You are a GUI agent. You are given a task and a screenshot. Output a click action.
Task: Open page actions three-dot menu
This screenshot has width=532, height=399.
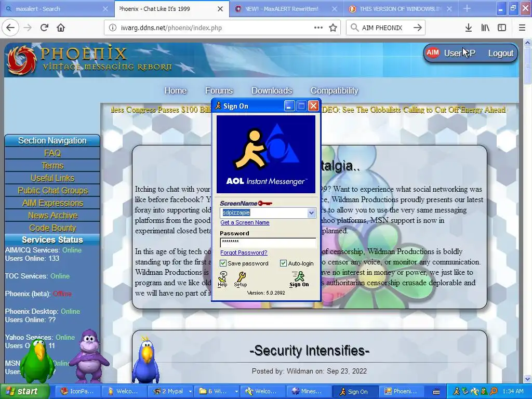318,28
